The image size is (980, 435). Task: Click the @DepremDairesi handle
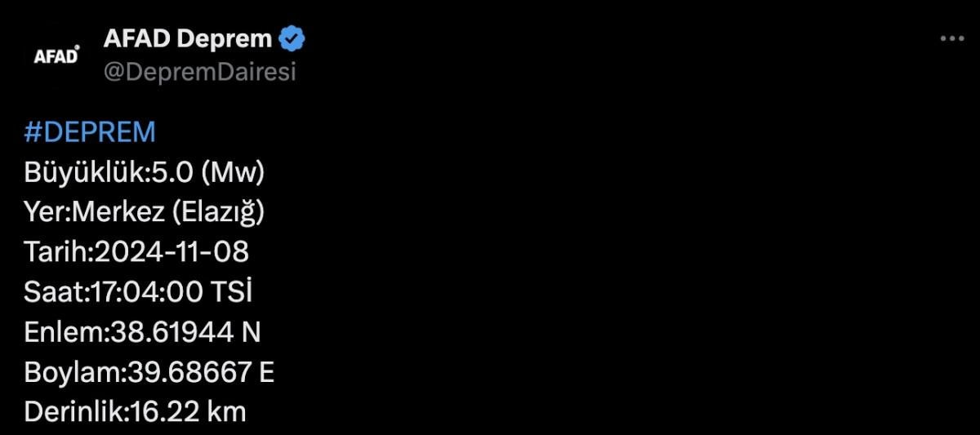200,72
